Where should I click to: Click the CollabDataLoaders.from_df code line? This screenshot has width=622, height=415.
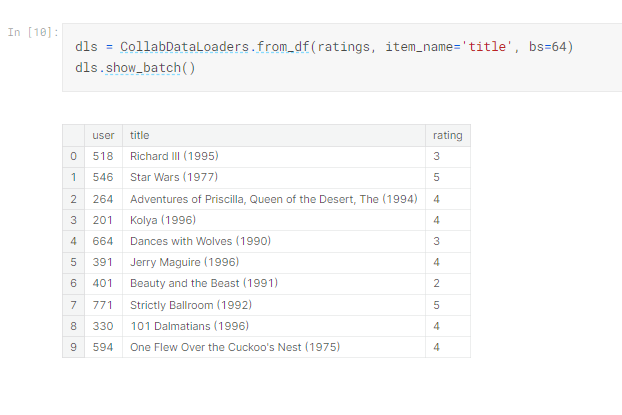pos(324,48)
